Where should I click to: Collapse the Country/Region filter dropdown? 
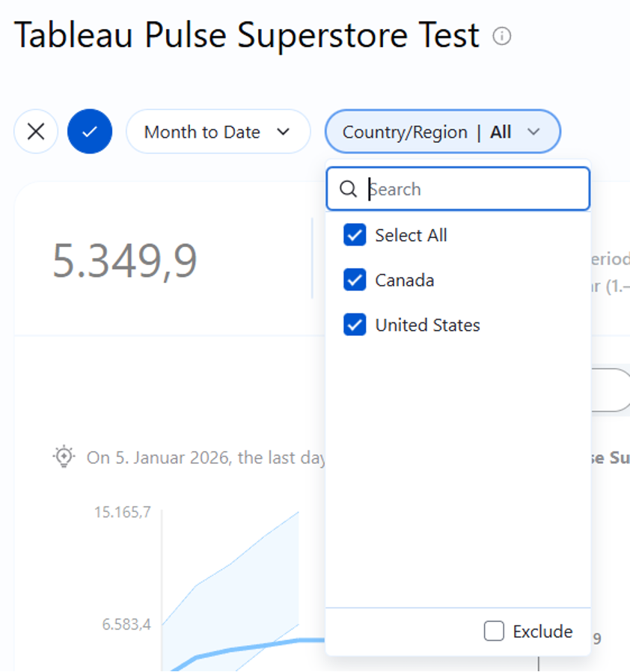[x=441, y=132]
